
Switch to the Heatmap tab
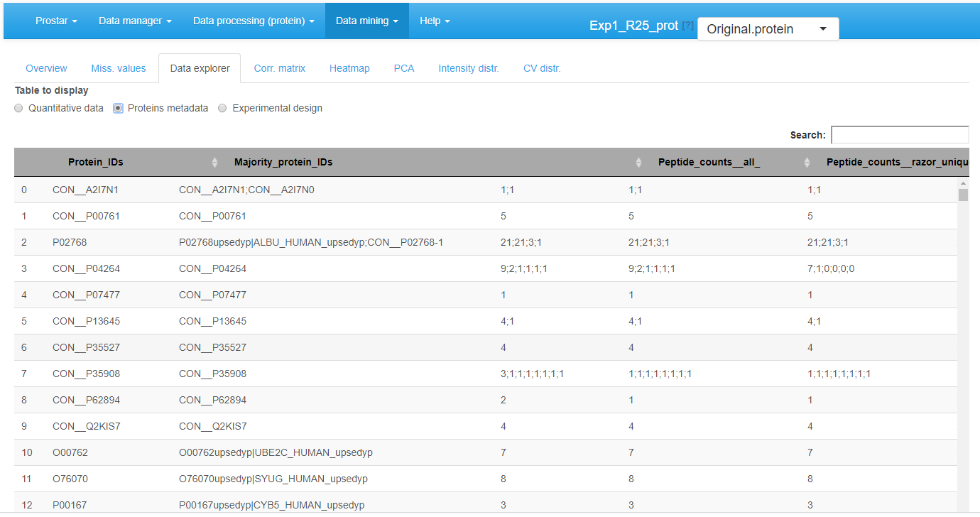point(349,67)
